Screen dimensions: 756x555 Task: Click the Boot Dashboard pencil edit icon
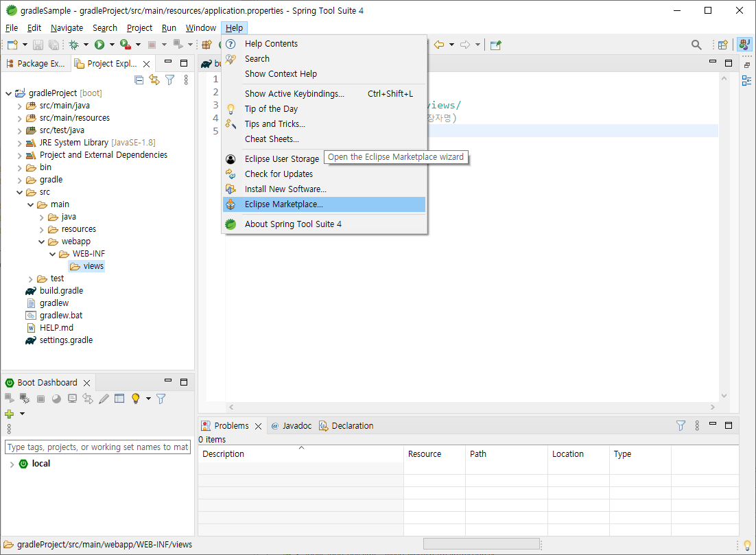pyautogui.click(x=104, y=399)
